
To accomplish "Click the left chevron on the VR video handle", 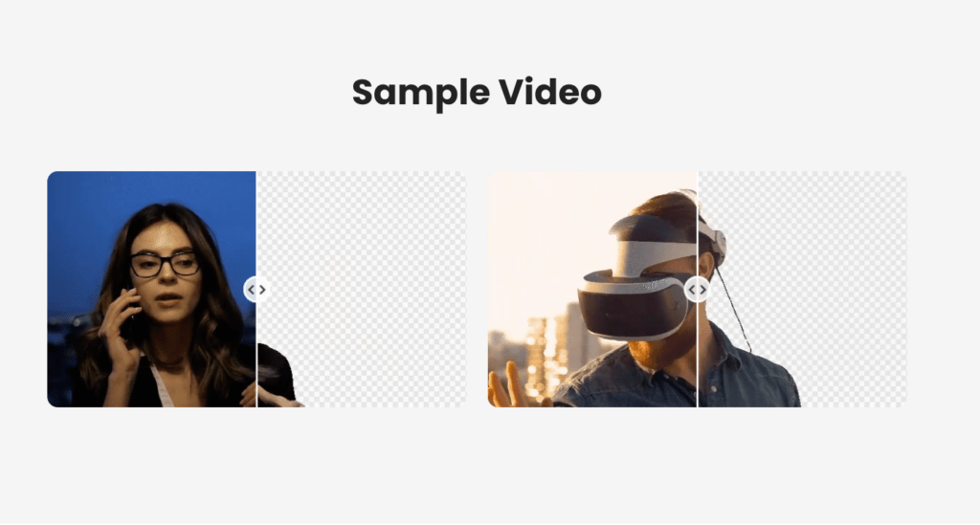I will (692, 290).
